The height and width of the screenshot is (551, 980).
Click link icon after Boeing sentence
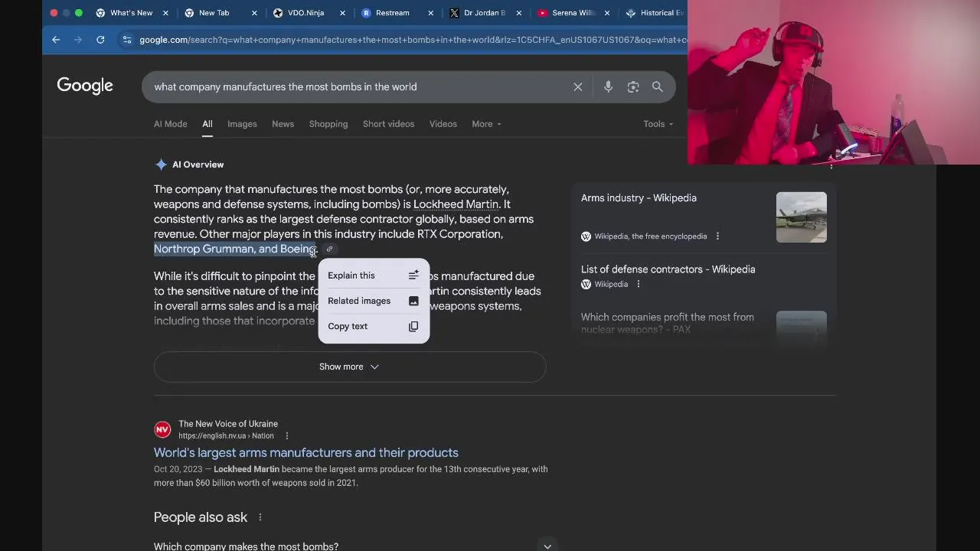tap(330, 249)
